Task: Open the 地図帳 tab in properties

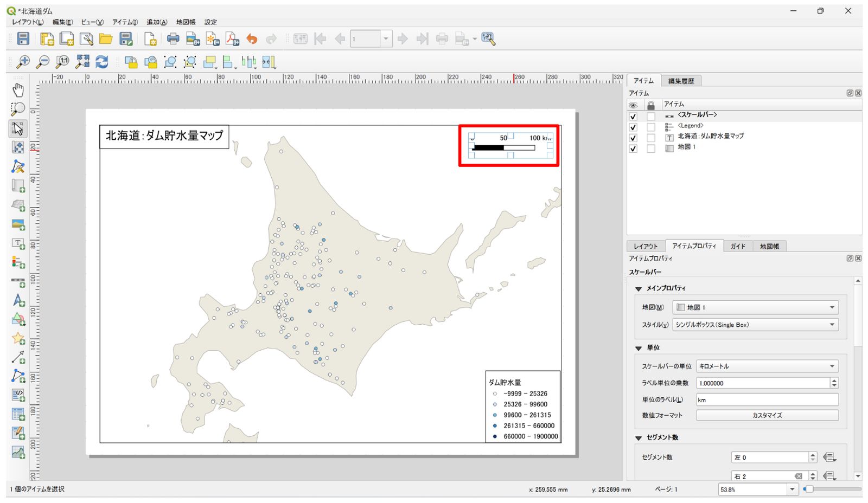Action: pyautogui.click(x=769, y=246)
